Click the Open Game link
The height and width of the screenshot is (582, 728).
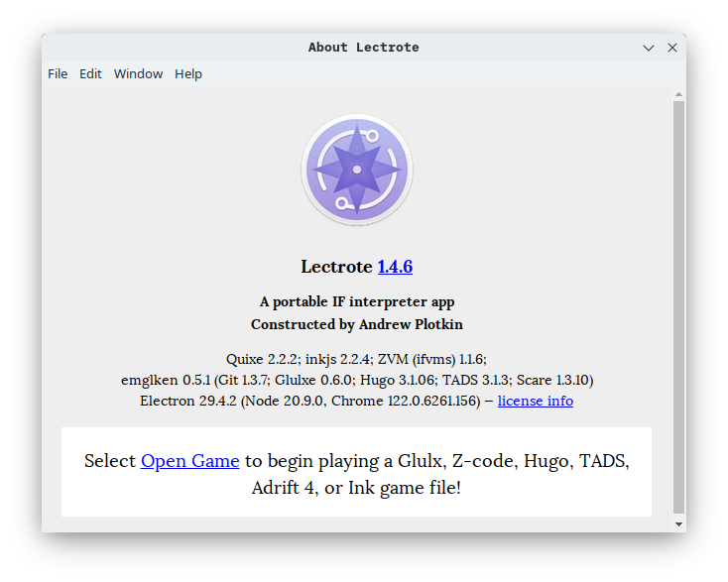(189, 460)
